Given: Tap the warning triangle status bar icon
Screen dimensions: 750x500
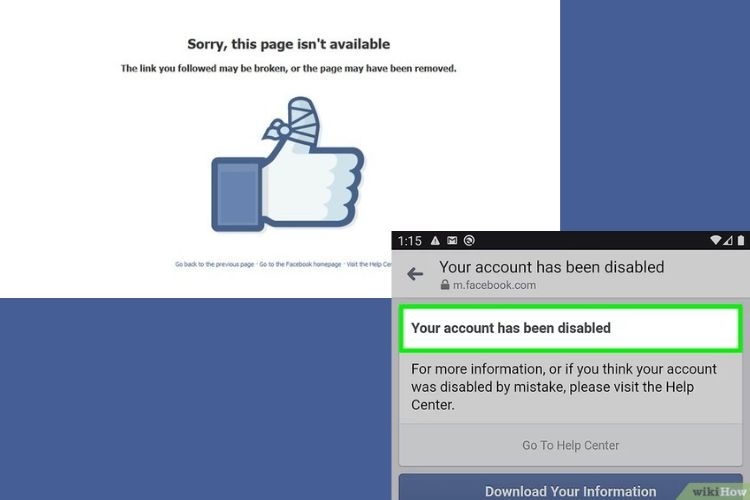Looking at the screenshot, I should [435, 241].
